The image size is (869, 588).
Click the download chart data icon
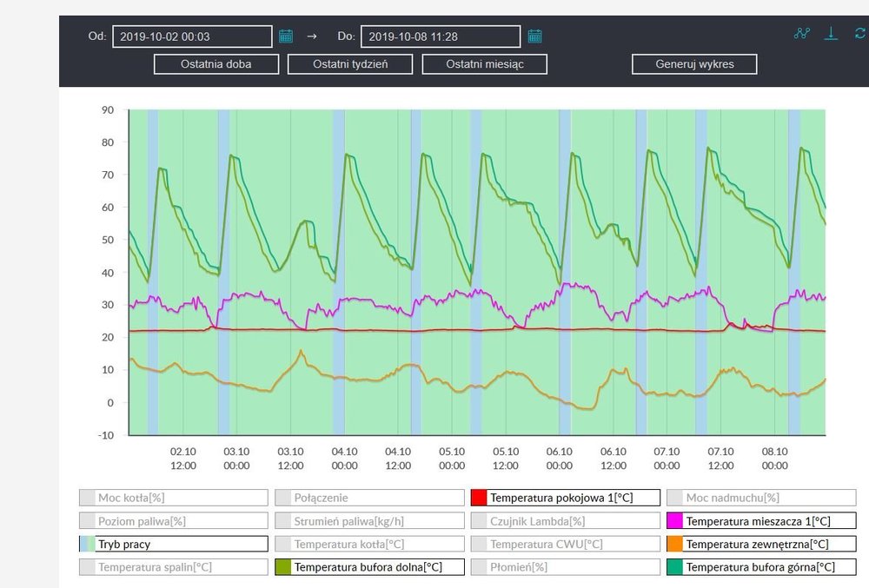832,34
